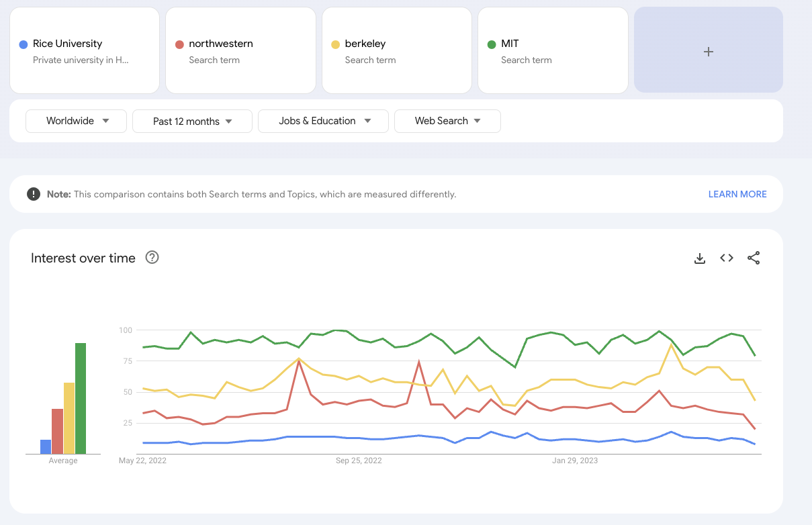Click the blue Rice University average bar
The height and width of the screenshot is (525, 812).
(x=46, y=446)
